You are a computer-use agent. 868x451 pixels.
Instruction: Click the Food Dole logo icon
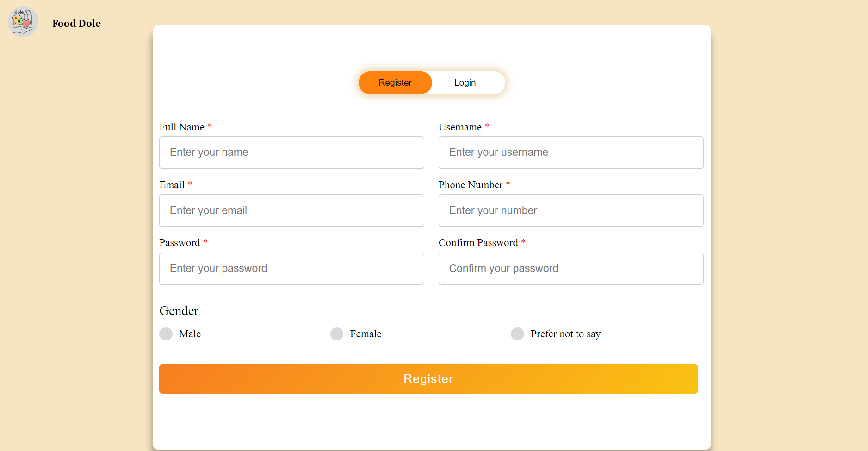click(x=23, y=22)
